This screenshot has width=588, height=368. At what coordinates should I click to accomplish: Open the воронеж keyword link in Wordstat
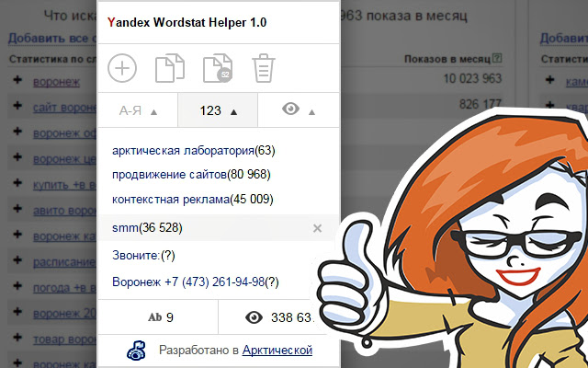pos(56,82)
